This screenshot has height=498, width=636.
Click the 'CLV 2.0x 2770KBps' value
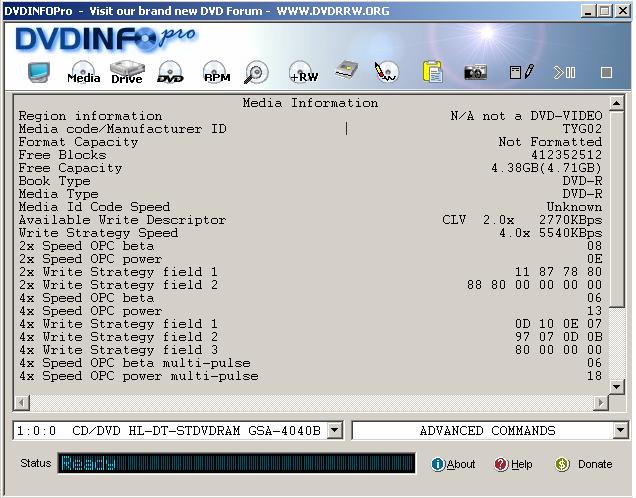tap(522, 220)
